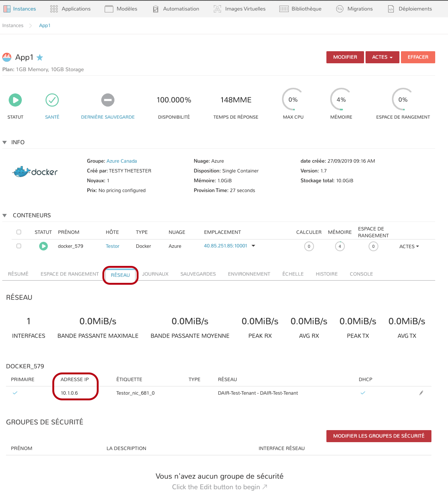The image size is (448, 493).
Task: Open the Migrations section icon
Action: point(340,9)
